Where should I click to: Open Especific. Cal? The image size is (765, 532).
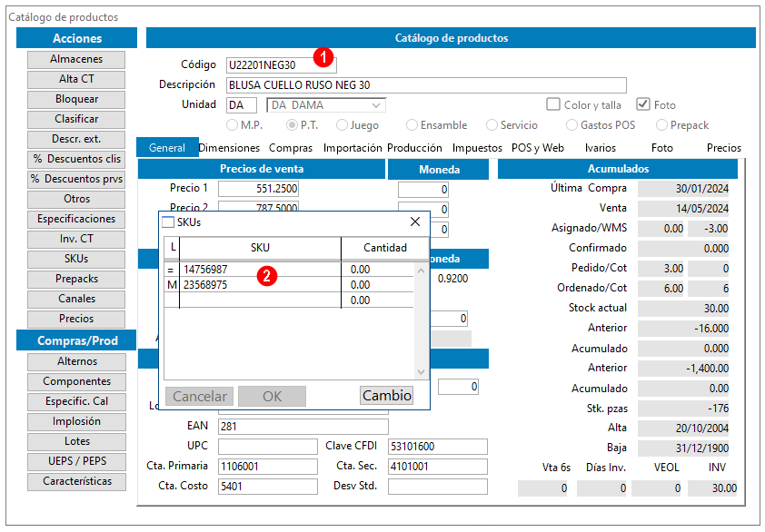(77, 402)
